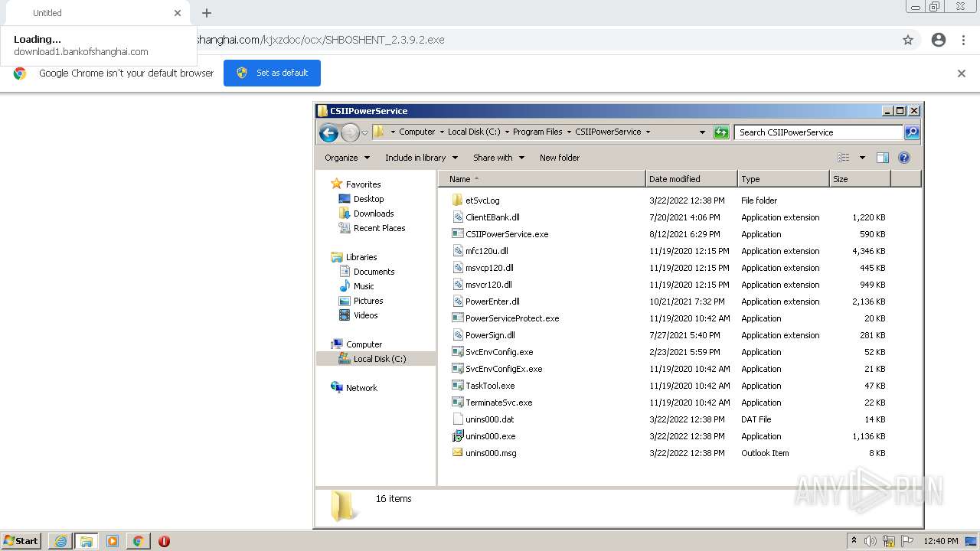Select Downloads in Favorites
Screen dimensions: 980x551
coord(366,214)
